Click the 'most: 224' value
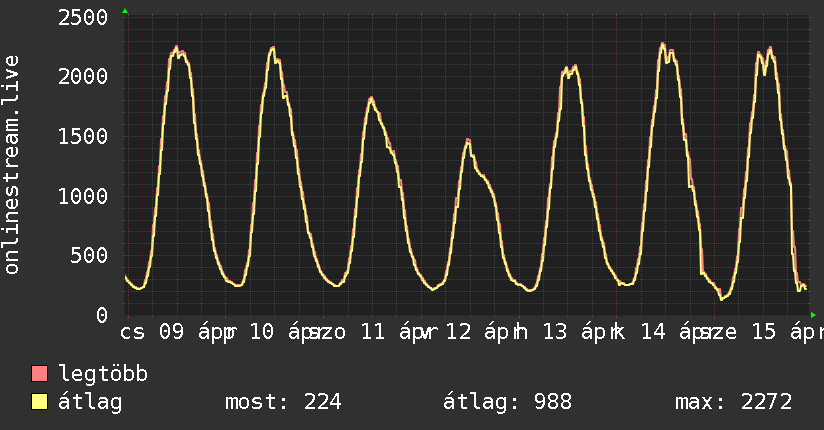 [283, 402]
